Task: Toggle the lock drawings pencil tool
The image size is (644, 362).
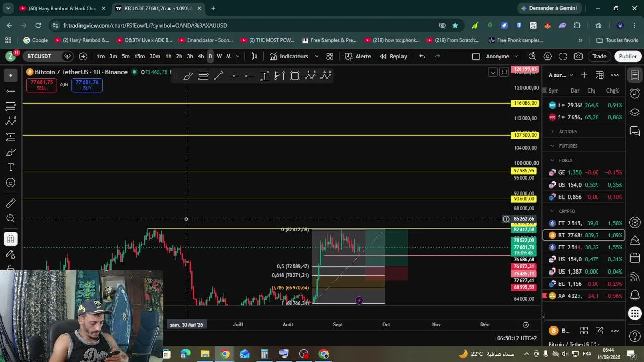Action: pyautogui.click(x=10, y=254)
